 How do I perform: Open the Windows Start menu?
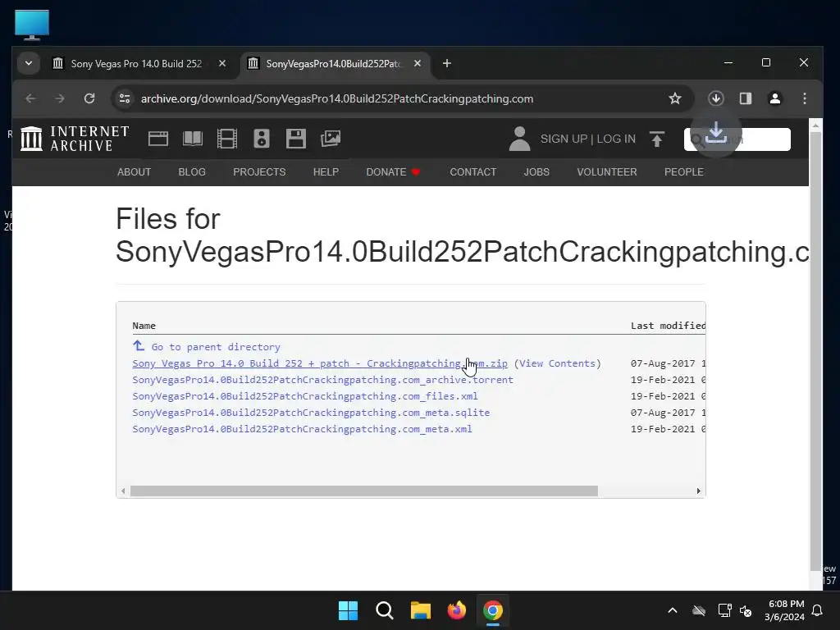pos(348,610)
